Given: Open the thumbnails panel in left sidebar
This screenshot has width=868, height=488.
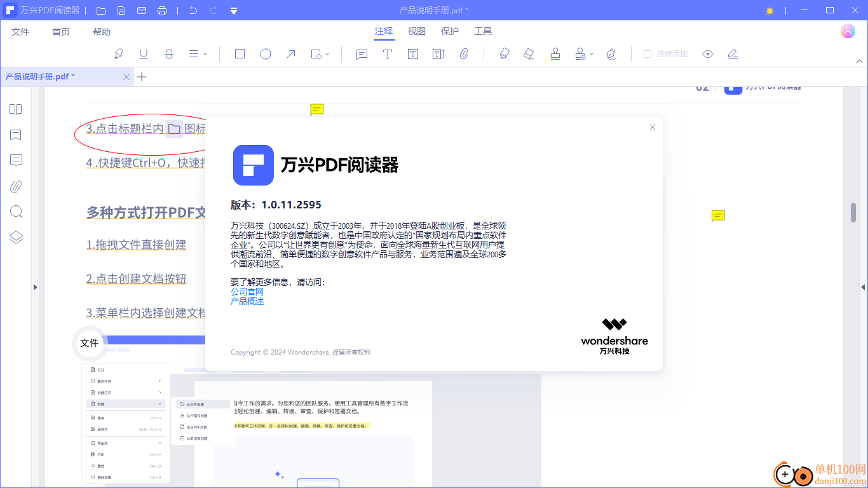Looking at the screenshot, I should [x=16, y=109].
